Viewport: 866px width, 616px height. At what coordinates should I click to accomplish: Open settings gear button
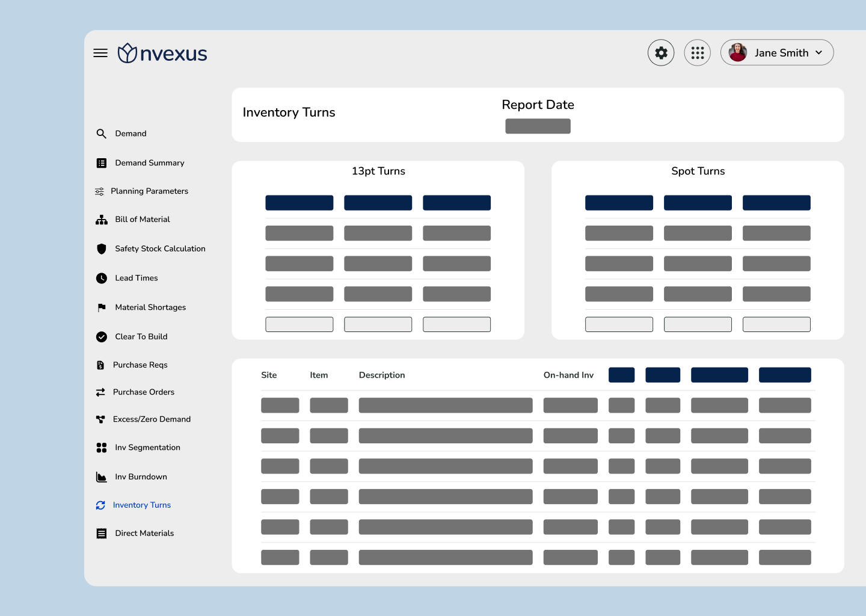point(661,53)
